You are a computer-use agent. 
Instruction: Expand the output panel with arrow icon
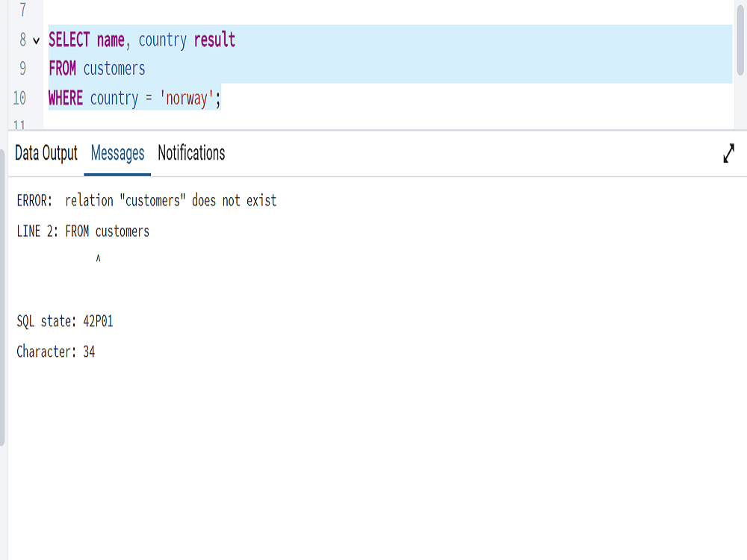point(729,153)
